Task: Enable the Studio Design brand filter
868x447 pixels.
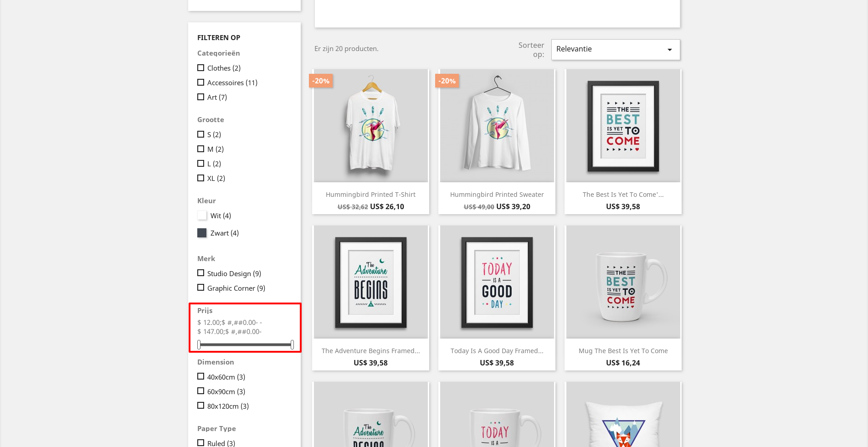Action: coord(200,273)
